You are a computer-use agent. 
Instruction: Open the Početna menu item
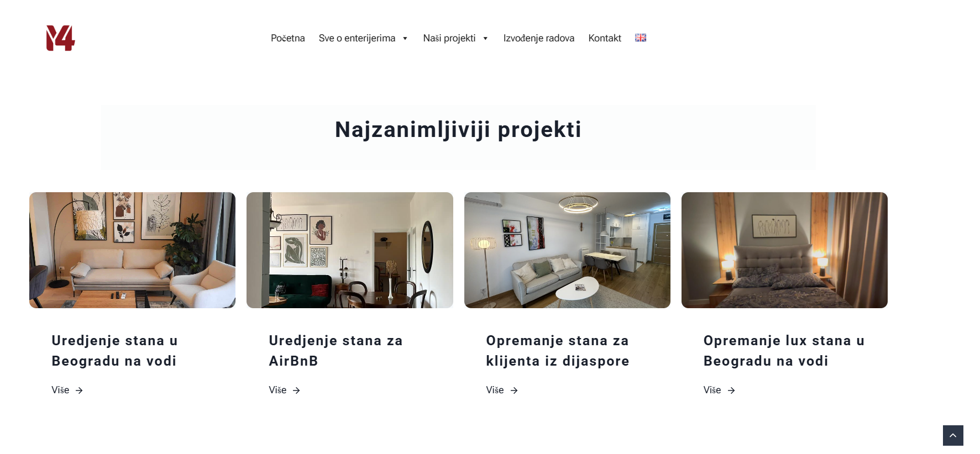[288, 38]
